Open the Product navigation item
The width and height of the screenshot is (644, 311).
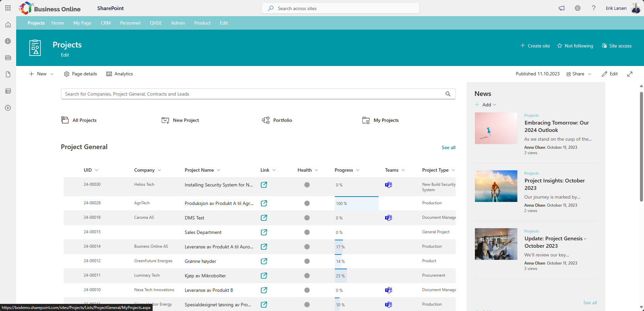click(x=202, y=23)
